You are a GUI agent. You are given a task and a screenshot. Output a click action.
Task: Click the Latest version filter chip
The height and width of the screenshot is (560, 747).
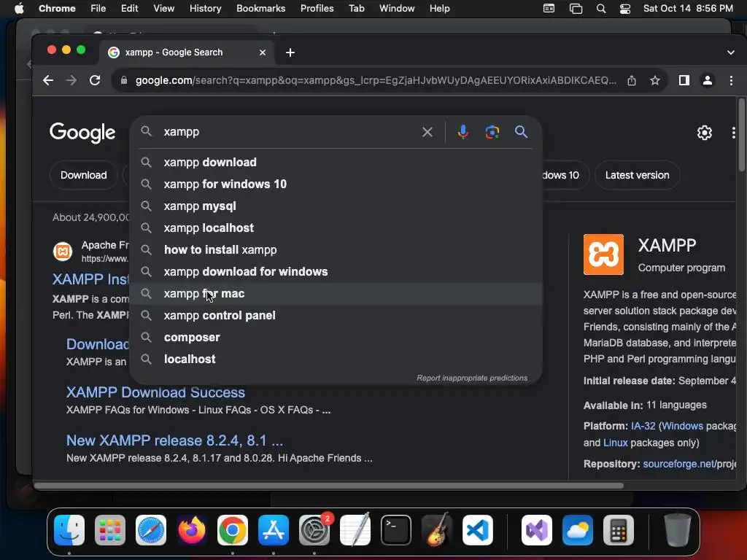coord(637,175)
